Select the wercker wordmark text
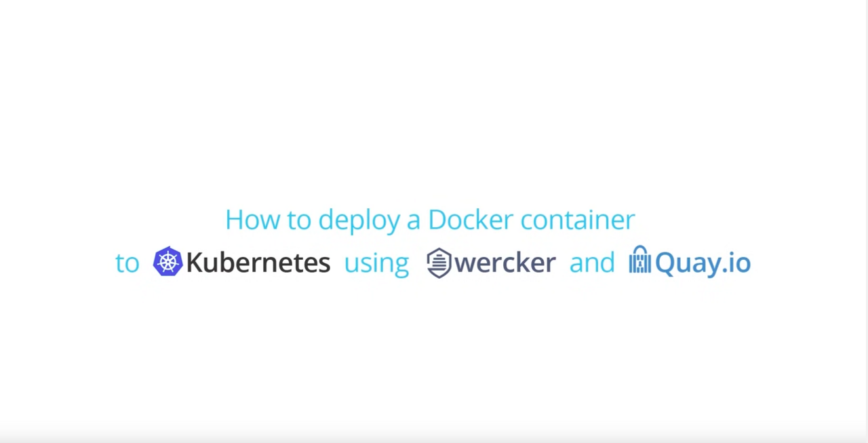This screenshot has width=868, height=443. click(505, 263)
